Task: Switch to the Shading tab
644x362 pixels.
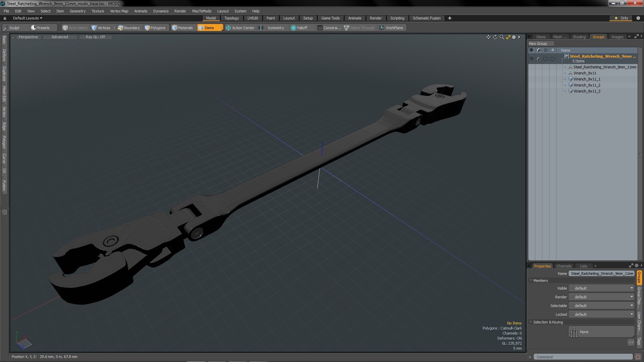Action: [x=579, y=37]
